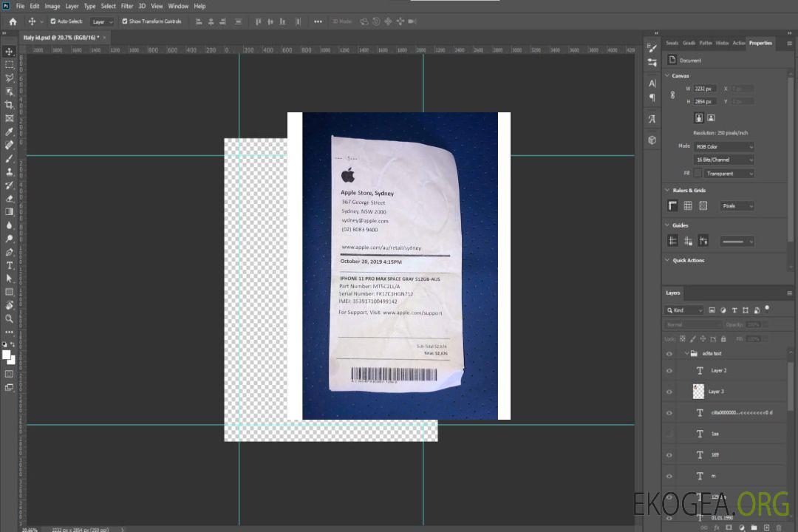The width and height of the screenshot is (798, 532).
Task: Click the canvas Fill color swatch
Action: (698, 173)
